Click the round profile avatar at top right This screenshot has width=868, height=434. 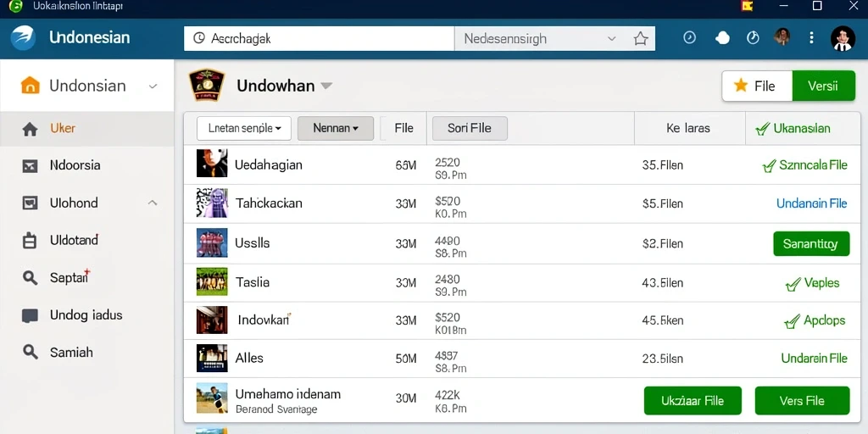point(843,39)
